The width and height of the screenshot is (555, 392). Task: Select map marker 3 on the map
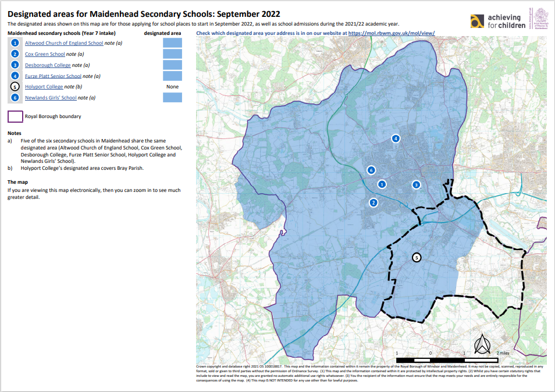[x=416, y=185]
